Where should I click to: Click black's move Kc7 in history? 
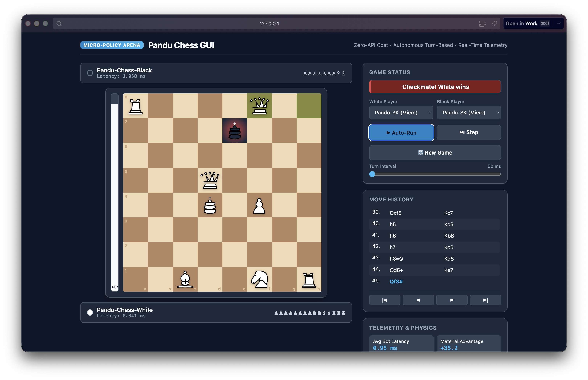(x=448, y=213)
